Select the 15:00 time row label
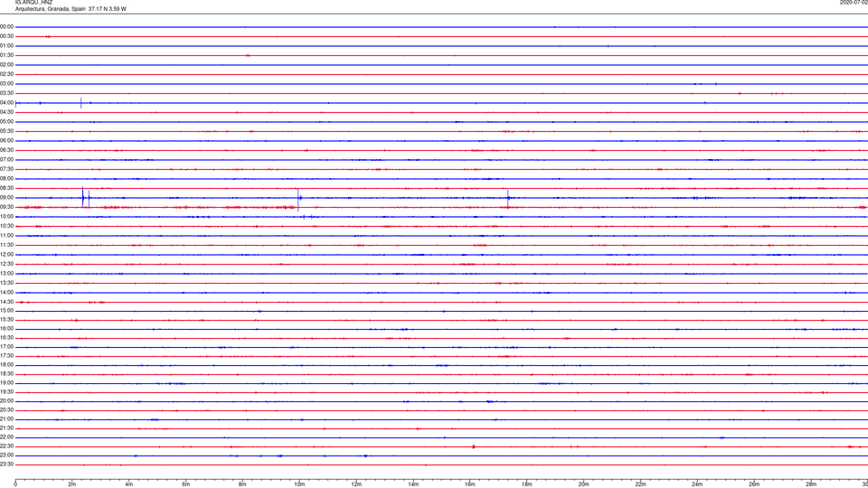This screenshot has height=488, width=868. coord(6,310)
